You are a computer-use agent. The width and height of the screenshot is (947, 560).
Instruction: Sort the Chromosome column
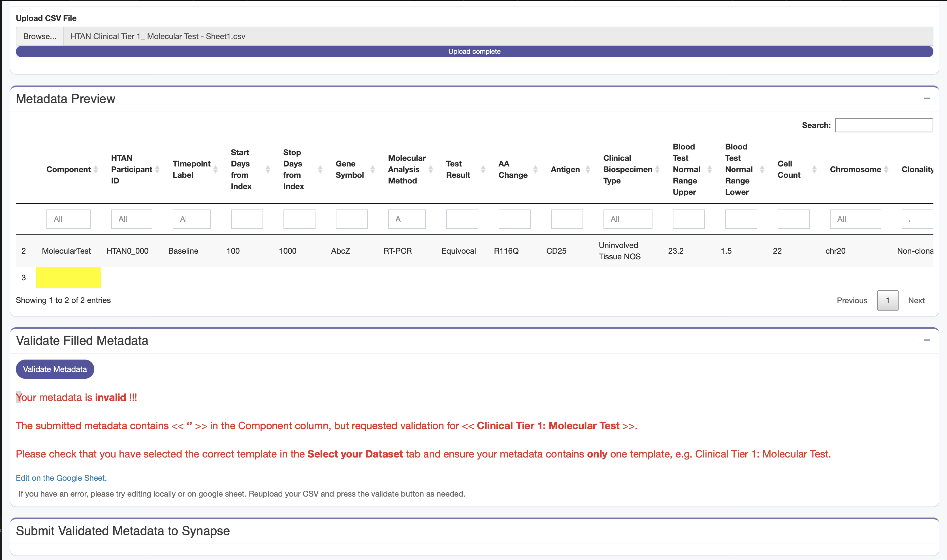pyautogui.click(x=887, y=169)
